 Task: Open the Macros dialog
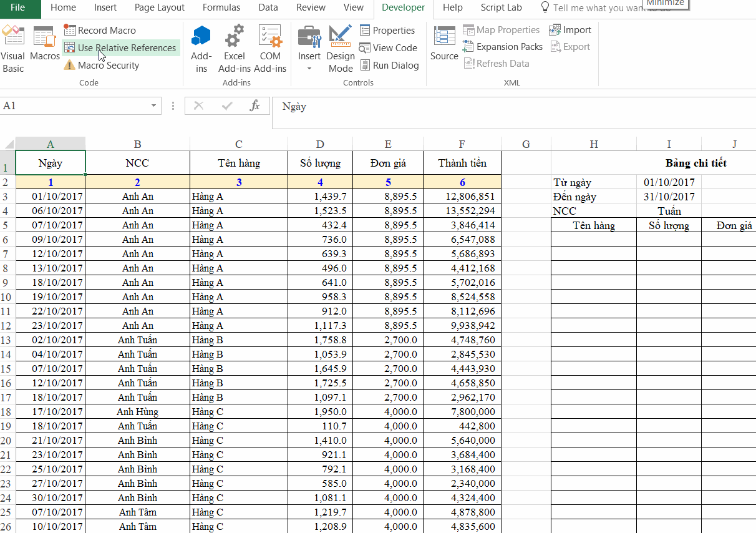44,44
